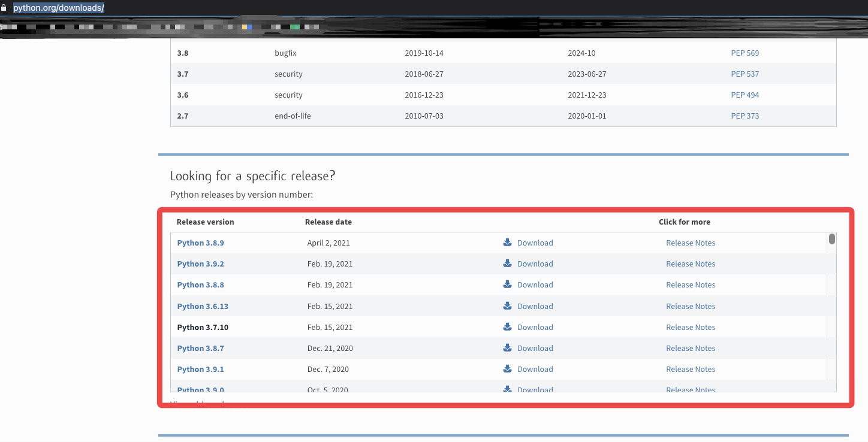Click download icon for Python 3.7.10
The width and height of the screenshot is (868, 442).
click(x=507, y=327)
